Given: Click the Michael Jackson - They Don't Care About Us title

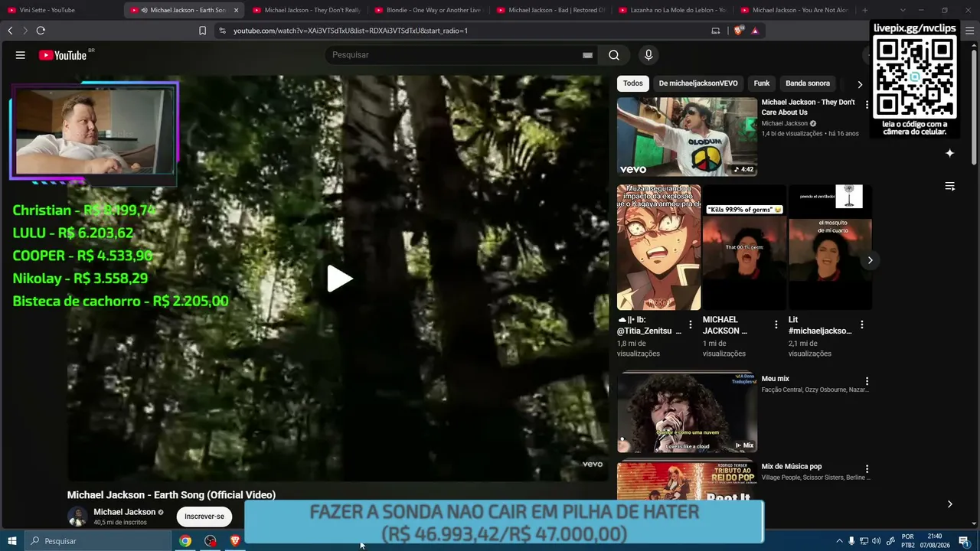Looking at the screenshot, I should [x=808, y=107].
